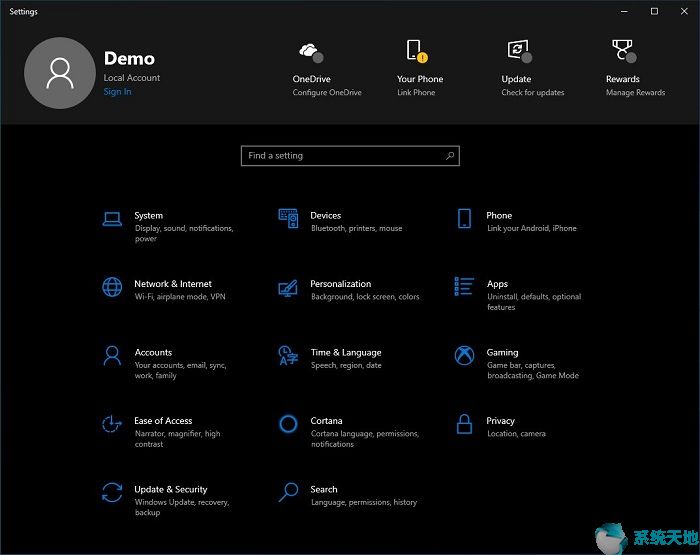Click the Cortana circle icon

(288, 424)
